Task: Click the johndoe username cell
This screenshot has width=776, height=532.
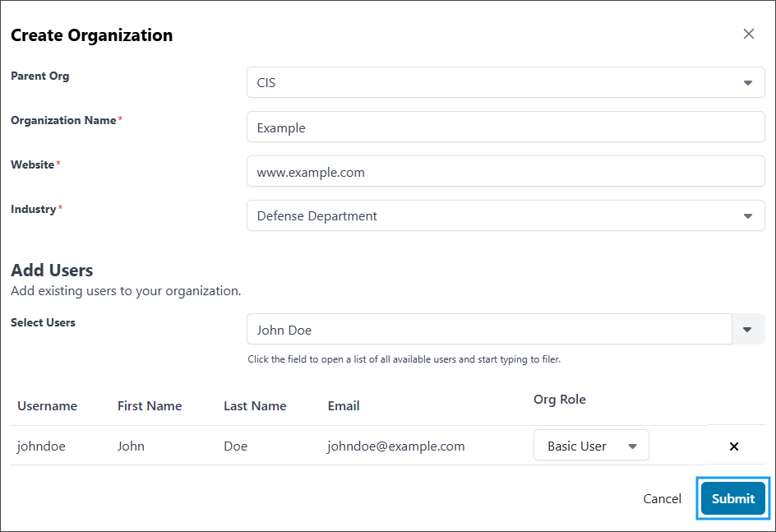Action: 41,446
